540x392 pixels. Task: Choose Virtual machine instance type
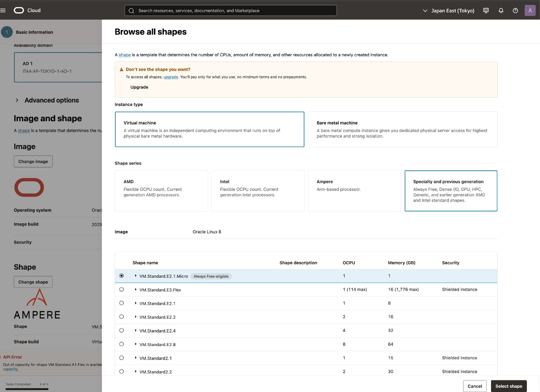tap(209, 129)
